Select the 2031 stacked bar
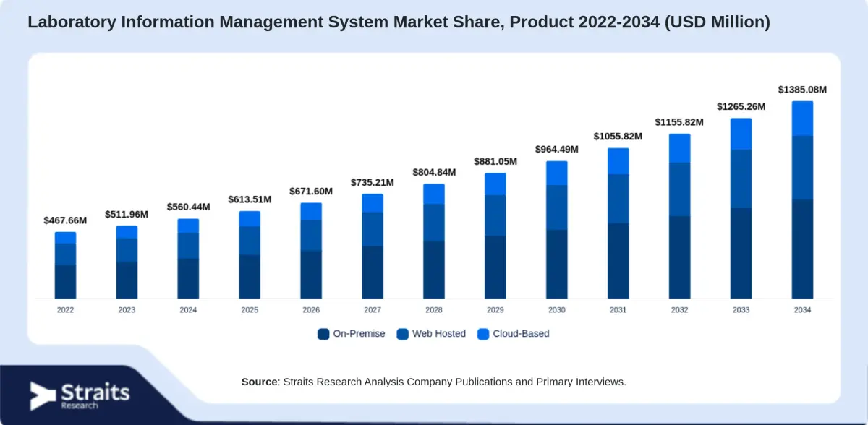The width and height of the screenshot is (868, 425). click(618, 223)
